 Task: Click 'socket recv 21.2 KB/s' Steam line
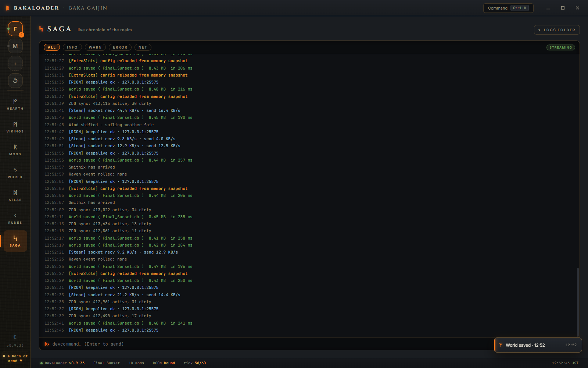(125, 295)
